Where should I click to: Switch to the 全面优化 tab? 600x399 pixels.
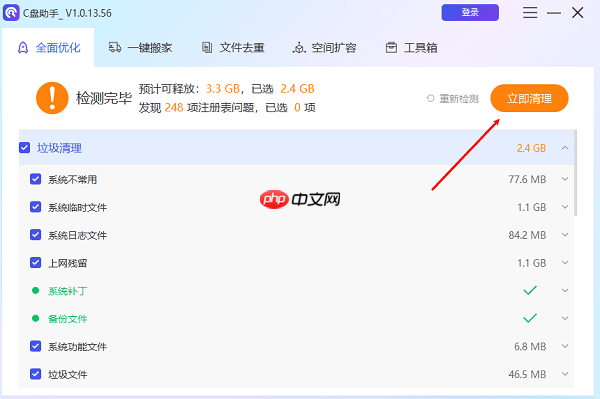tap(49, 48)
